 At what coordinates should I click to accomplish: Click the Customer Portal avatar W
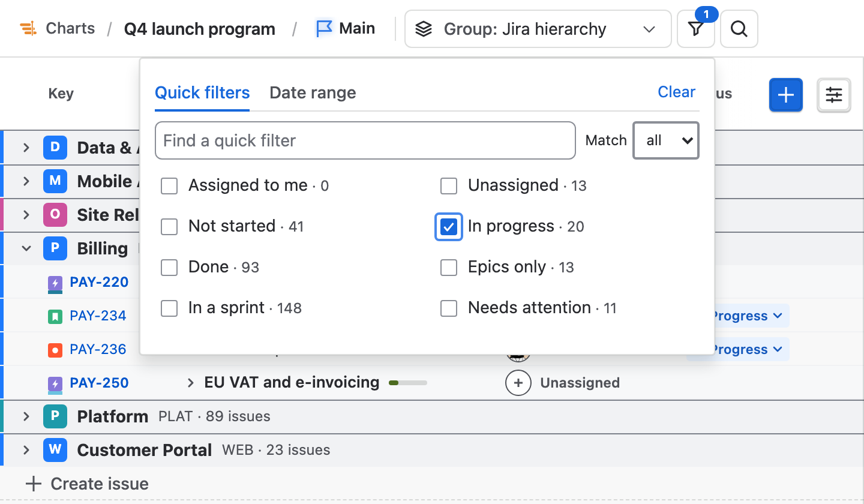click(x=55, y=450)
